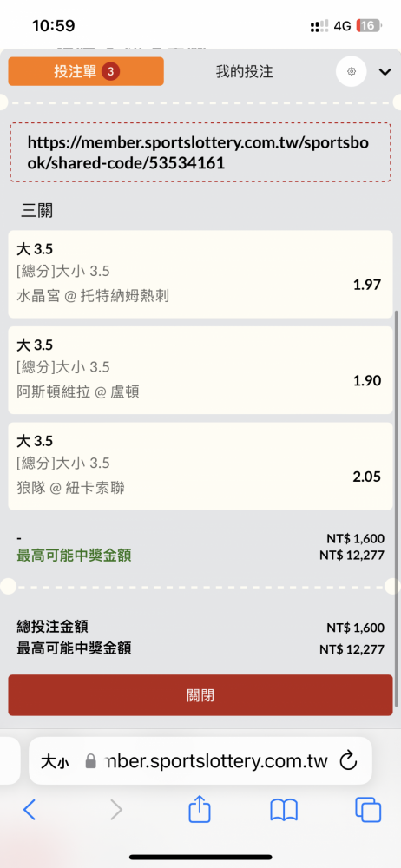Reload page with Safari refresh icon
This screenshot has width=401, height=868.
click(x=348, y=761)
